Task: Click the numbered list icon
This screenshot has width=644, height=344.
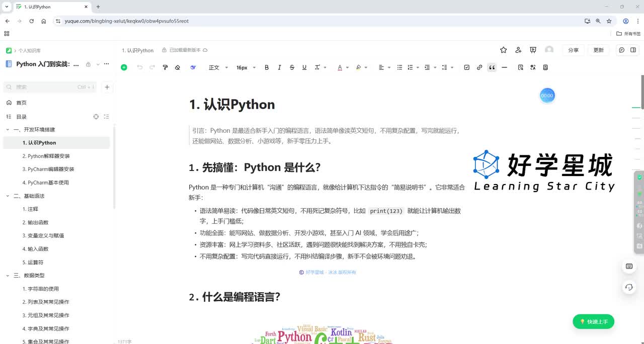Action: tap(410, 67)
